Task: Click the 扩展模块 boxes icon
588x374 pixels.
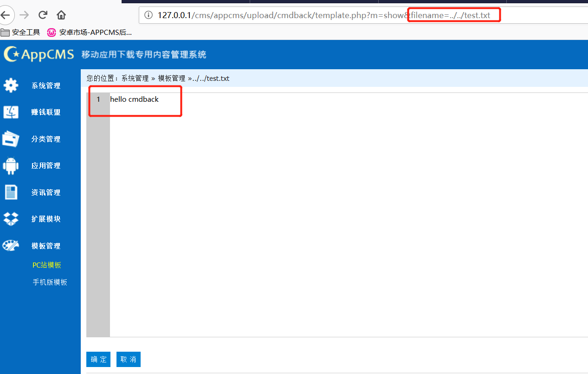Action: tap(11, 219)
